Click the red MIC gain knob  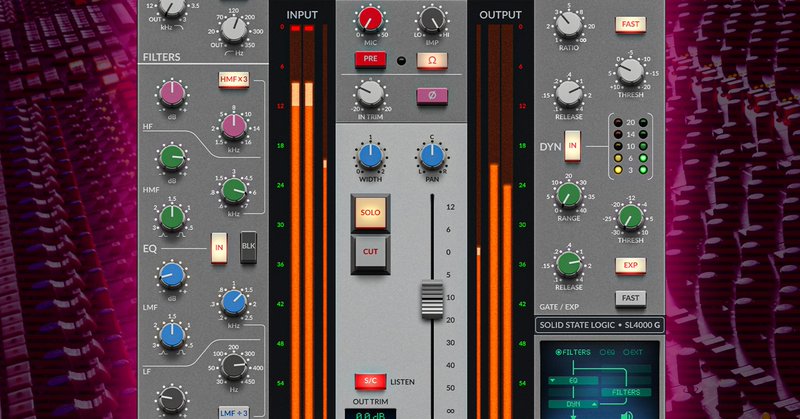point(370,20)
